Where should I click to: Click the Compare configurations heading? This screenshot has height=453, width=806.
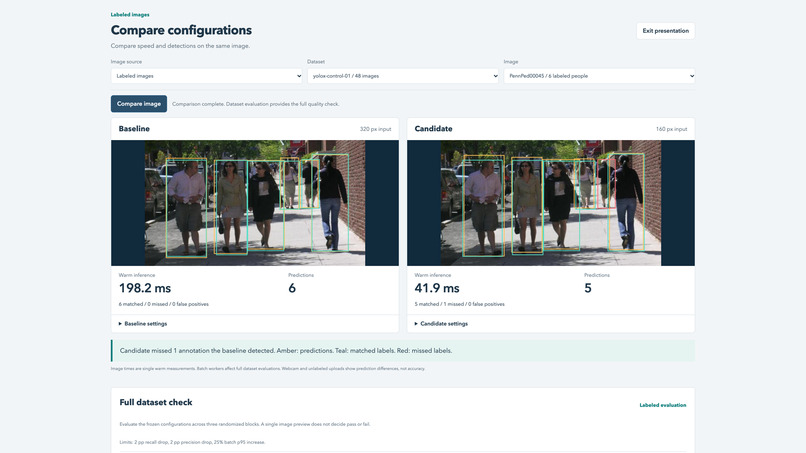pyautogui.click(x=181, y=30)
